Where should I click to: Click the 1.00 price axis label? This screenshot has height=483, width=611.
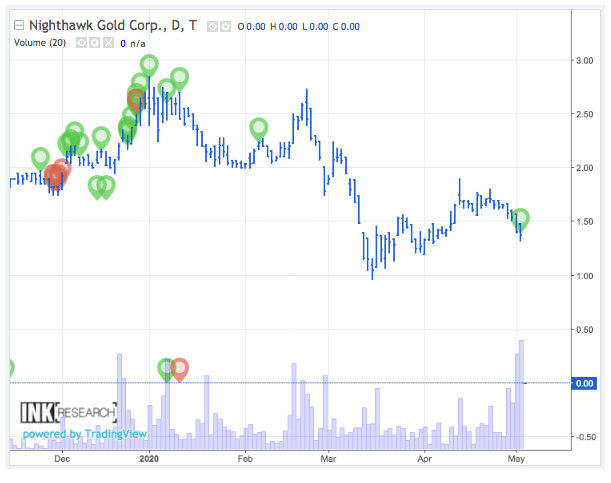585,276
